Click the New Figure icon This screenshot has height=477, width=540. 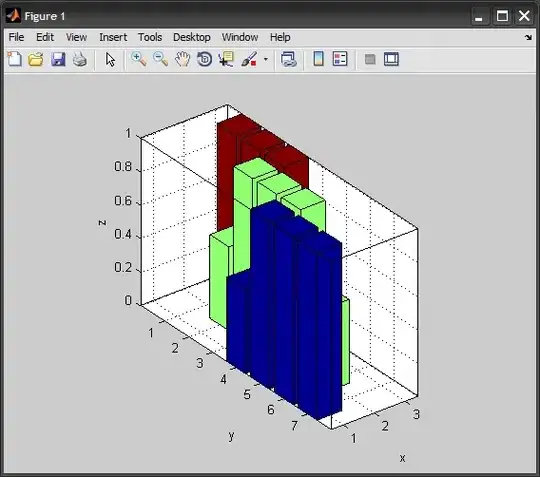tap(14, 59)
